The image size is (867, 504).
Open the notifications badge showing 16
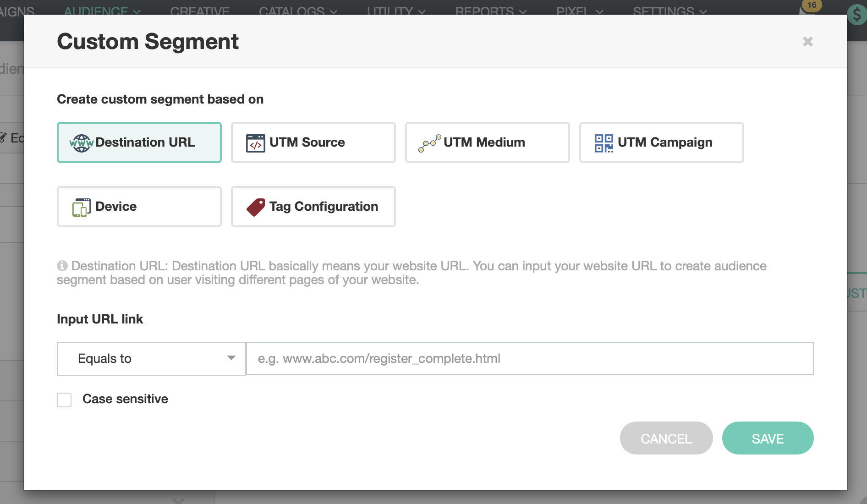point(811,5)
